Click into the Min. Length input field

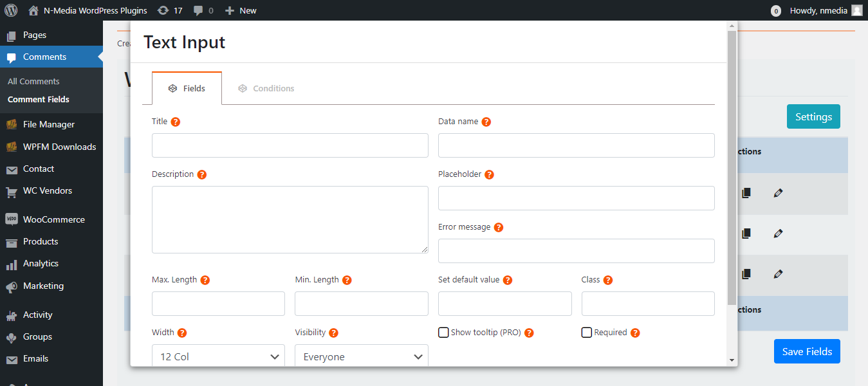pos(362,304)
